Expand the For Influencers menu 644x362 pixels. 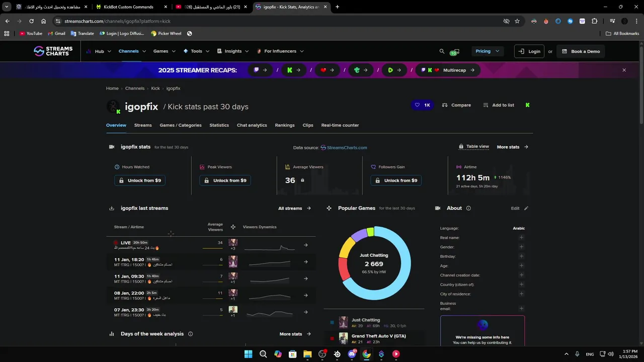280,51
